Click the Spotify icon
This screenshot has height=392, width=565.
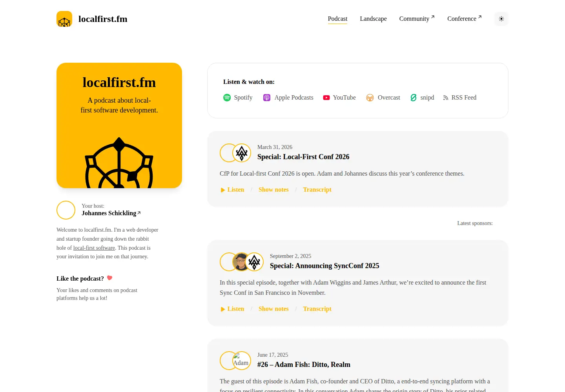click(227, 98)
